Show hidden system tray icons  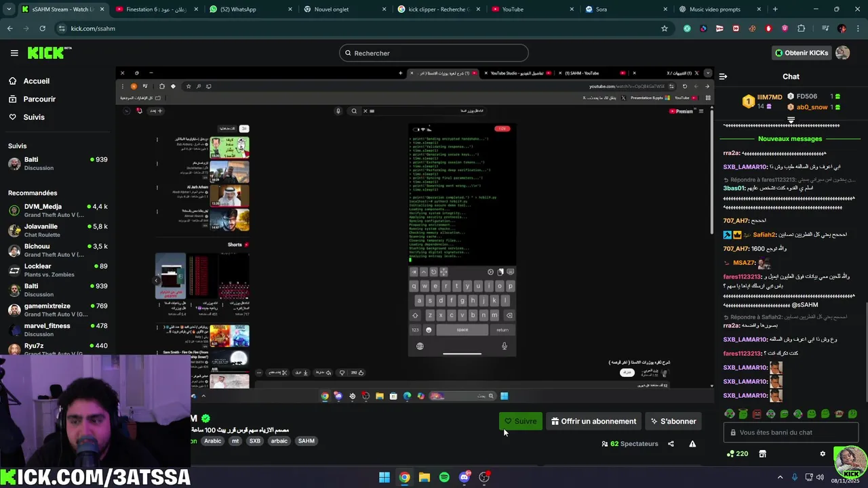click(780, 477)
